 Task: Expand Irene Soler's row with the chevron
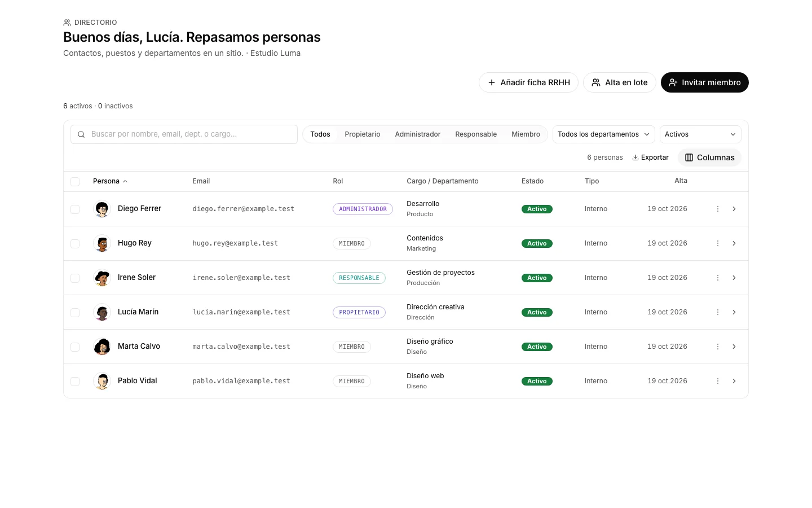pyautogui.click(x=734, y=278)
